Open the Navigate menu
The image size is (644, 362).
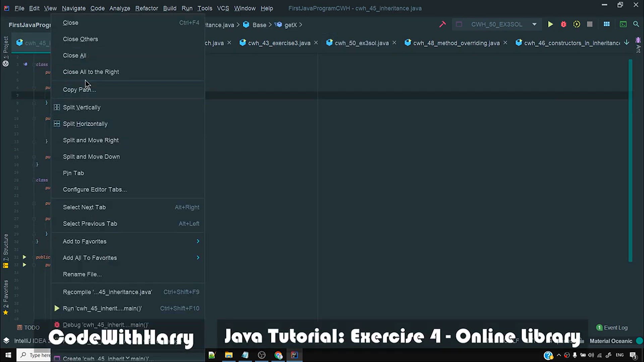(73, 8)
